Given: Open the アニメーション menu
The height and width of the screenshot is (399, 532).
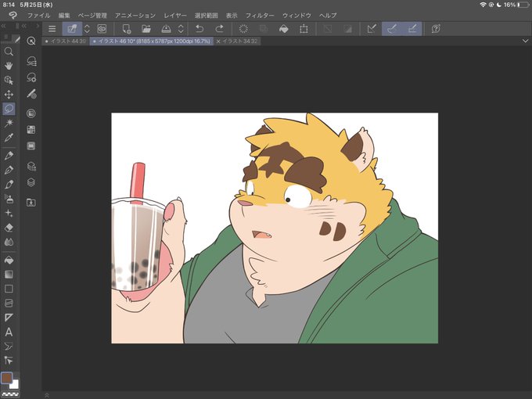Looking at the screenshot, I should click(135, 16).
